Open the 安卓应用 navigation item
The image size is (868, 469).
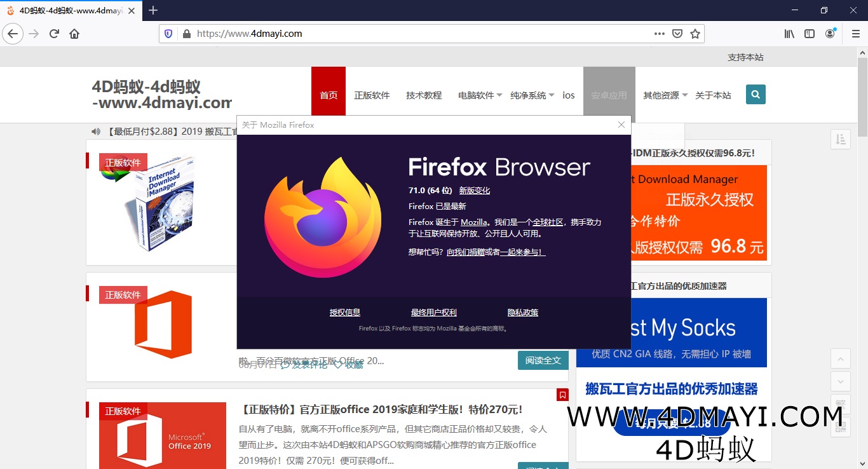(609, 95)
